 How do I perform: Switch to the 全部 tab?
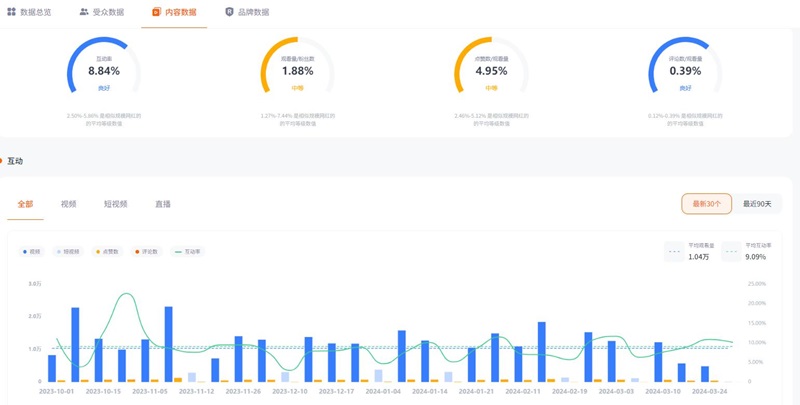pos(25,204)
